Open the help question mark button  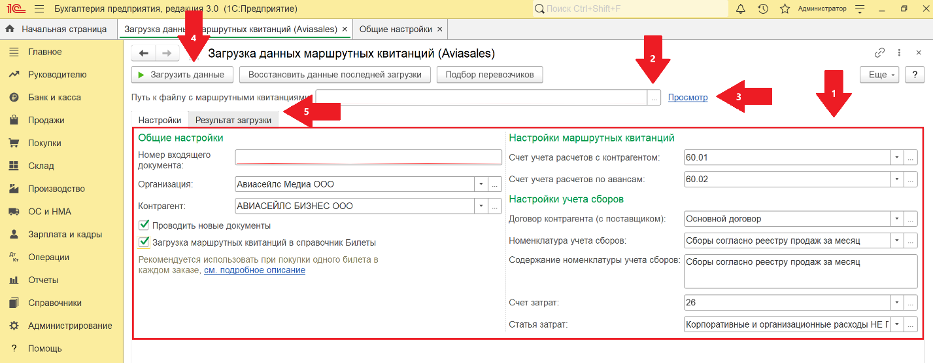(914, 75)
